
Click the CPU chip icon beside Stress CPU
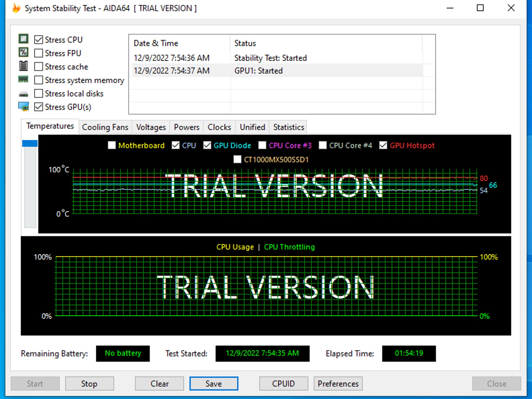click(24, 39)
